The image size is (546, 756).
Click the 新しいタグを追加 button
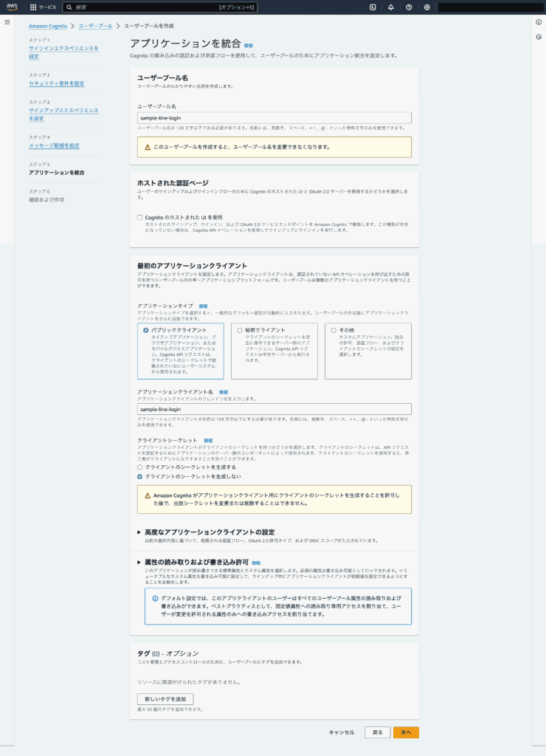tap(166, 698)
